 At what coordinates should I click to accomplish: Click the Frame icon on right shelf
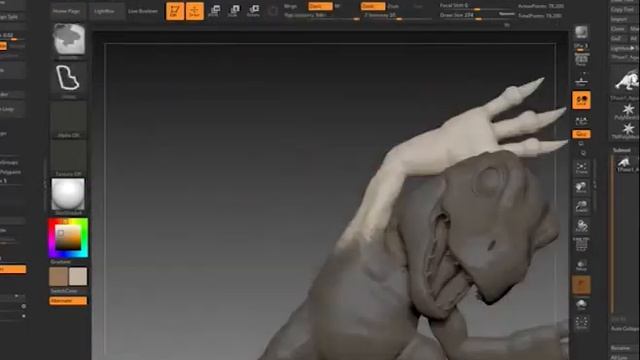point(581,168)
